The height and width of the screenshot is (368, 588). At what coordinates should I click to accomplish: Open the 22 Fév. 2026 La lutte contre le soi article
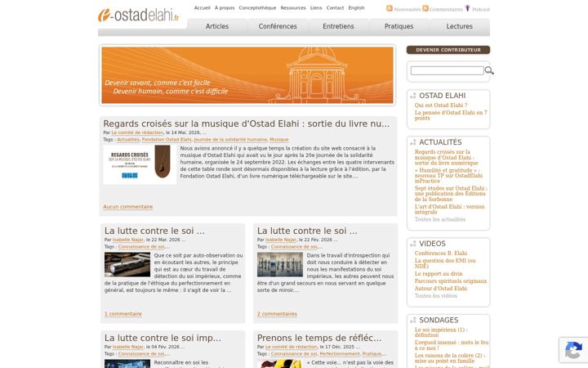pos(307,231)
